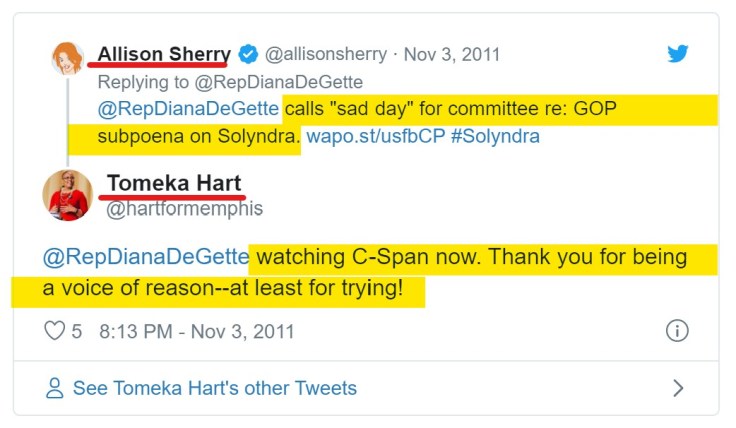
Task: Open Tomeka Hart's name link
Action: pos(175,183)
